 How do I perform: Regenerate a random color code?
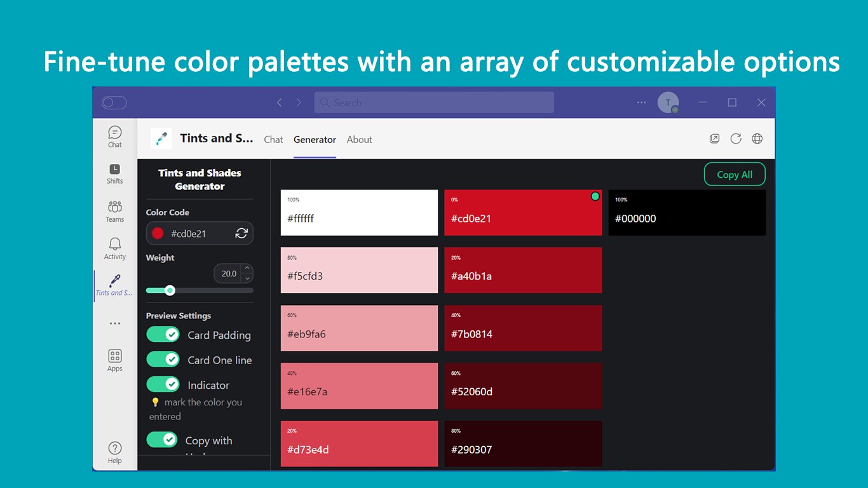coord(241,233)
